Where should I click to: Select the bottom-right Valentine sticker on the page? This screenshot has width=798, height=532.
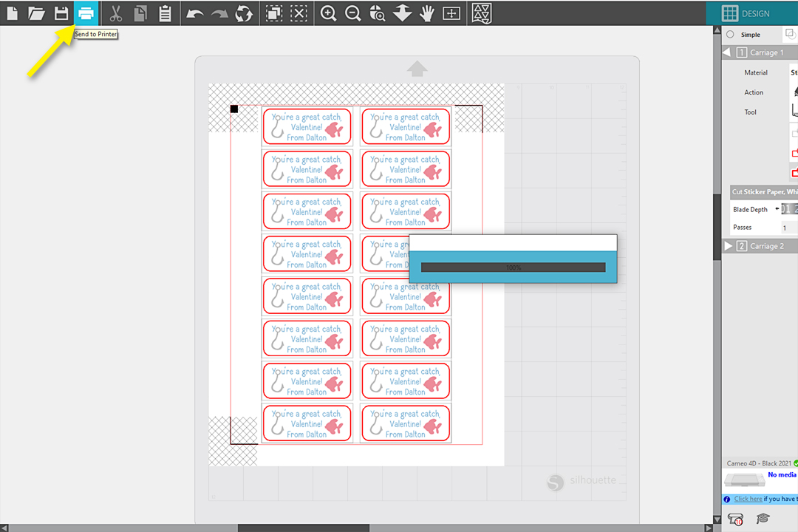(x=406, y=423)
